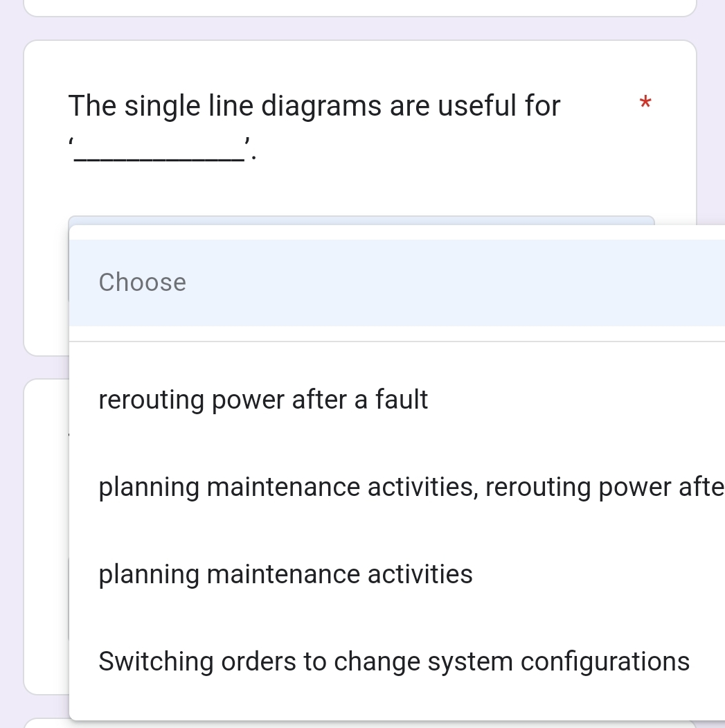Click the single line diagrams question text

[x=314, y=105]
